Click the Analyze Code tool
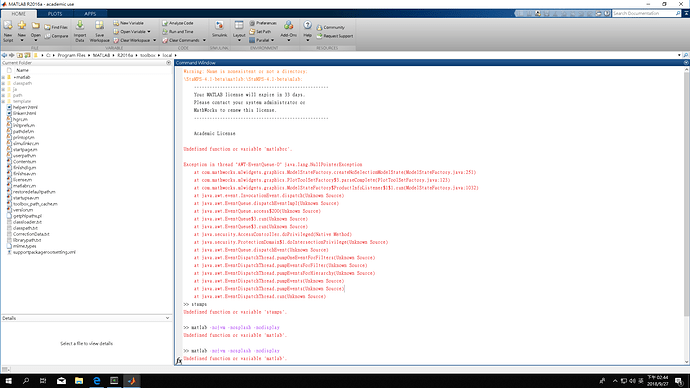This screenshot has height=388, width=690. coord(178,23)
